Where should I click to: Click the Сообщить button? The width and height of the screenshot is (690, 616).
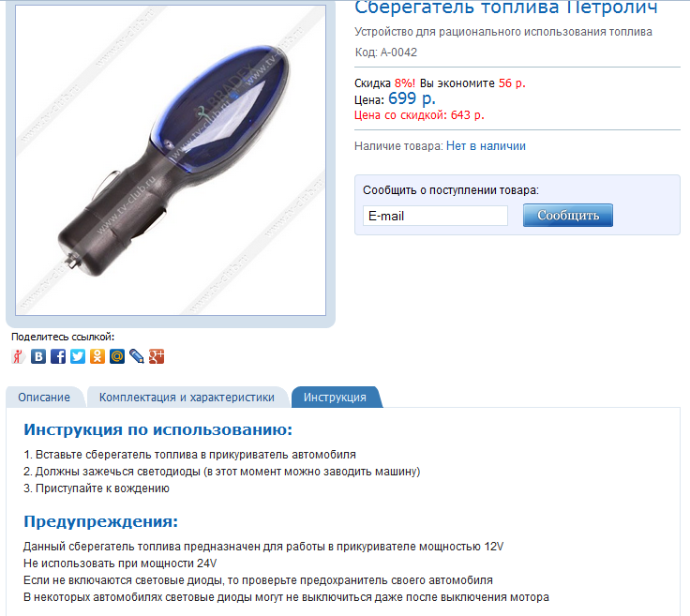click(x=568, y=215)
